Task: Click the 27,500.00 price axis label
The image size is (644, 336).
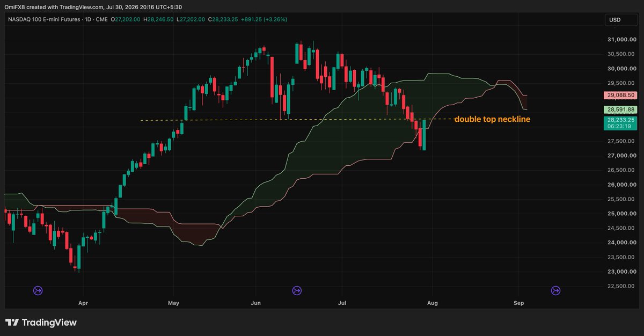Action: pos(621,141)
